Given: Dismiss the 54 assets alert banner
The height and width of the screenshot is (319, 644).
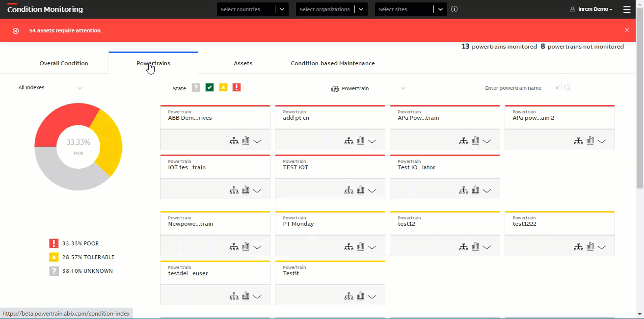Looking at the screenshot, I should pos(627,30).
